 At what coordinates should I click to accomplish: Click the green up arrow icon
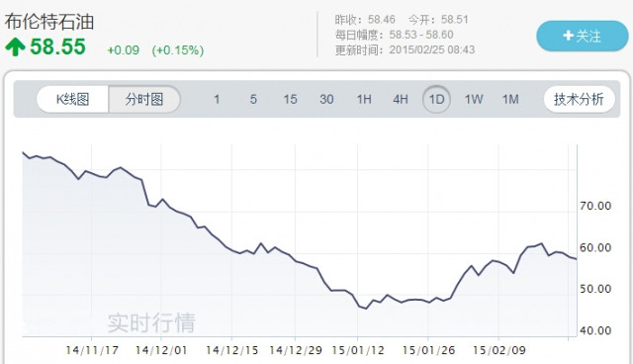point(16,46)
